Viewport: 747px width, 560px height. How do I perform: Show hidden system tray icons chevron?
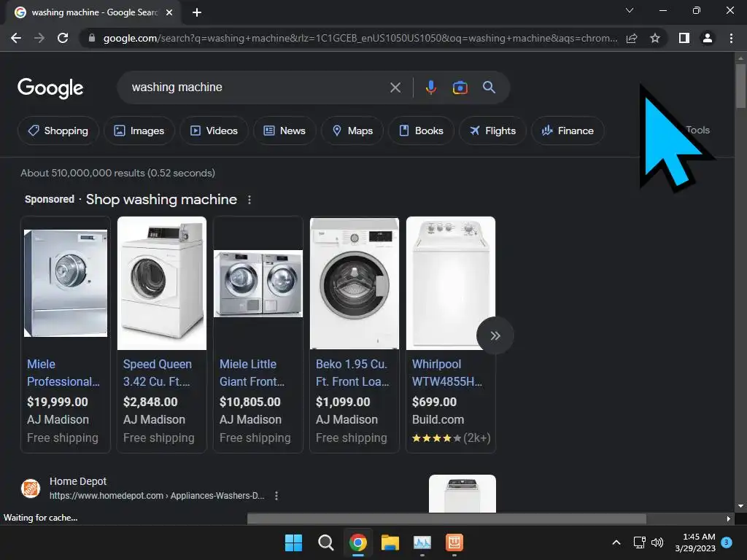pos(616,542)
